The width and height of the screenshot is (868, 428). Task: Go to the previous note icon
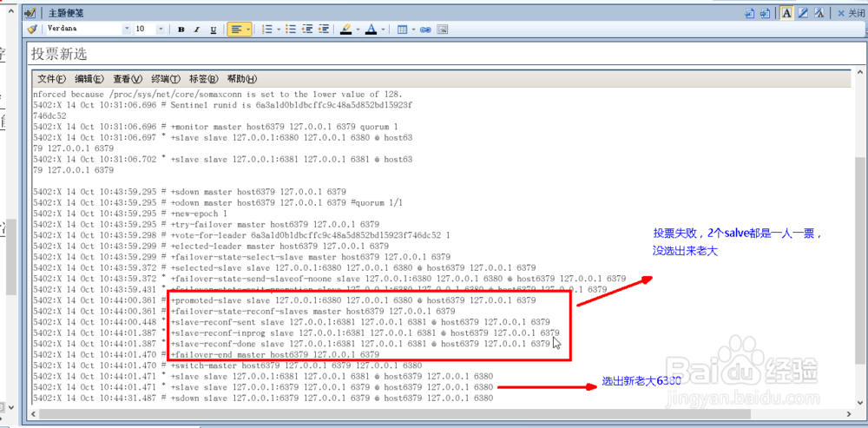pos(750,13)
